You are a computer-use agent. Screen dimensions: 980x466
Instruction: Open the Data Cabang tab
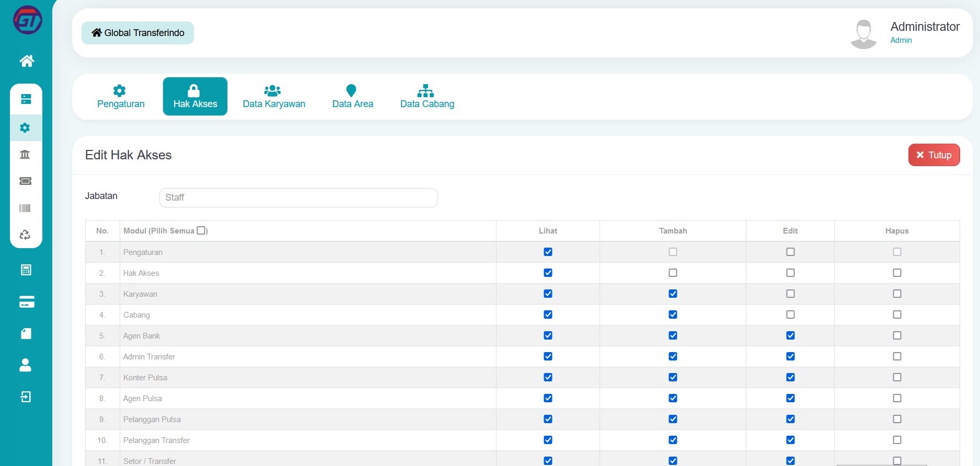pos(427,97)
